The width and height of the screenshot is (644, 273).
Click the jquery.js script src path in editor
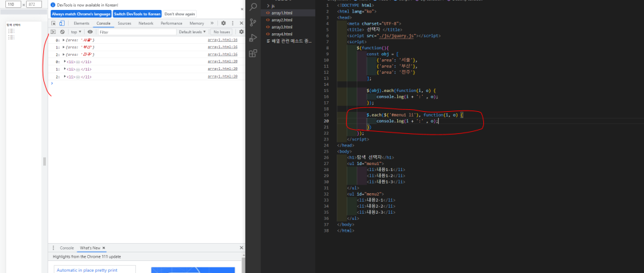(x=398, y=36)
